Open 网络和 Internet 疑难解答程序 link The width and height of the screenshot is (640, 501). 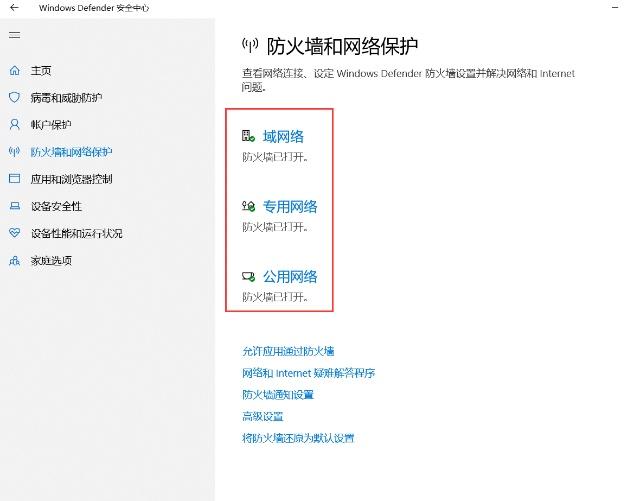(x=309, y=373)
